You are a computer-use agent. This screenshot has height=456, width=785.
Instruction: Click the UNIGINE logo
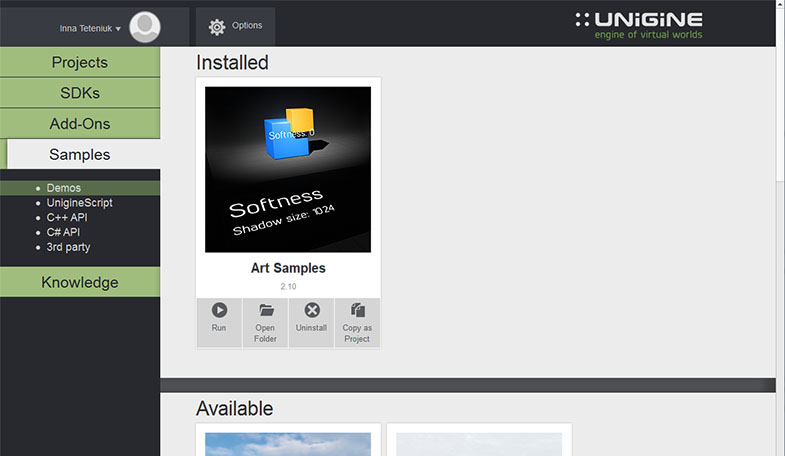(639, 26)
